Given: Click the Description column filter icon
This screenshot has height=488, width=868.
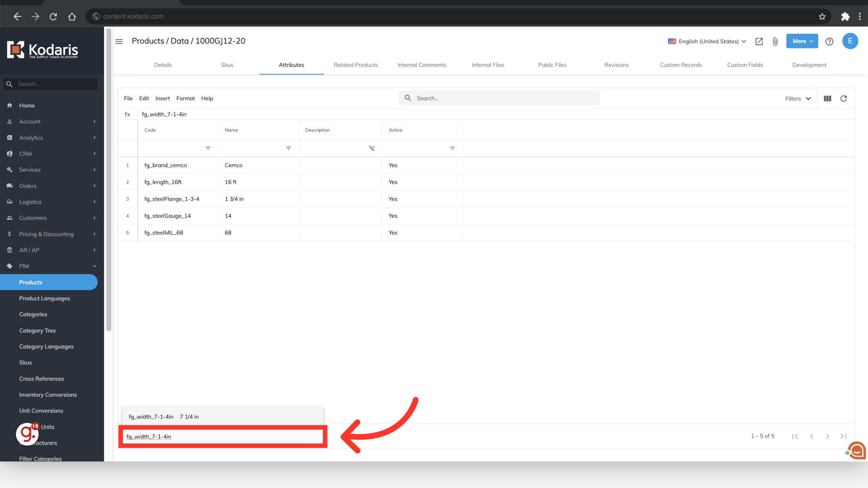Looking at the screenshot, I should point(372,148).
